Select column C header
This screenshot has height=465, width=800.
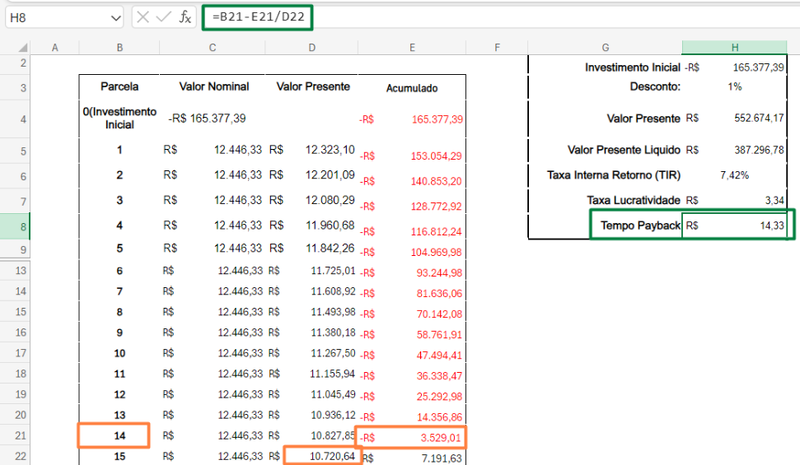212,47
